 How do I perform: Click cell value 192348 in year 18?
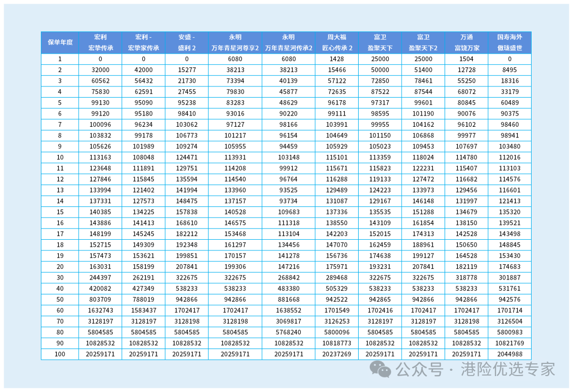(187, 245)
